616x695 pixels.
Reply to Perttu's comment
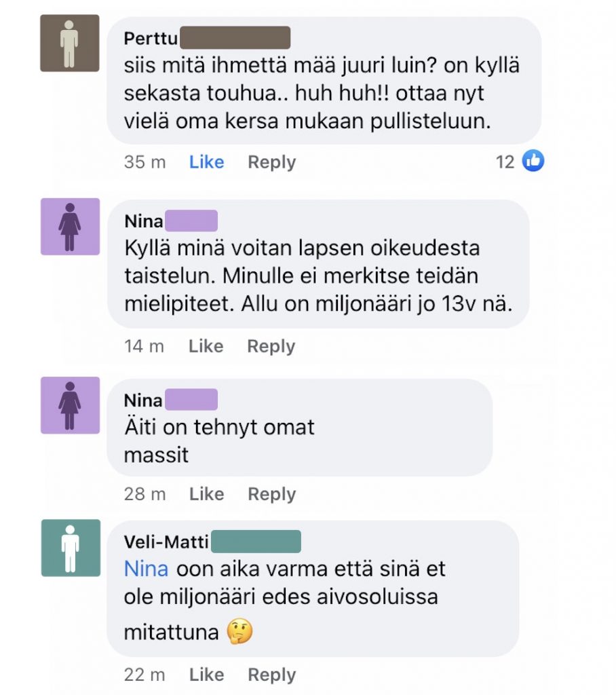click(x=271, y=162)
